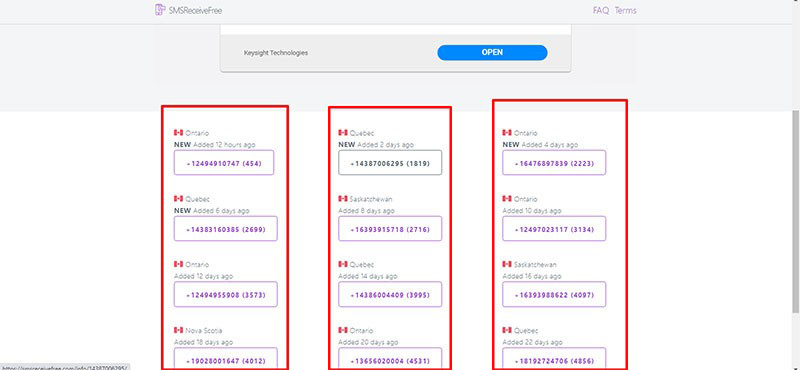Click the SMSReceiveFree phone logo icon

pos(160,10)
